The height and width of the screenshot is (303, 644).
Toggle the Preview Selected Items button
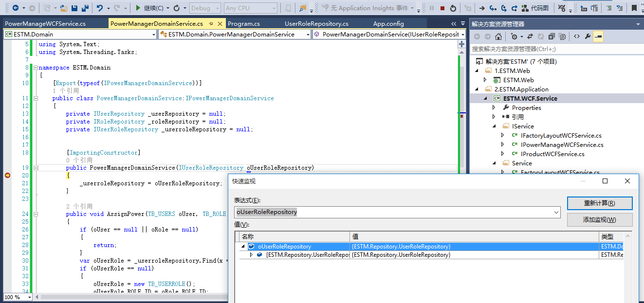tap(598, 36)
